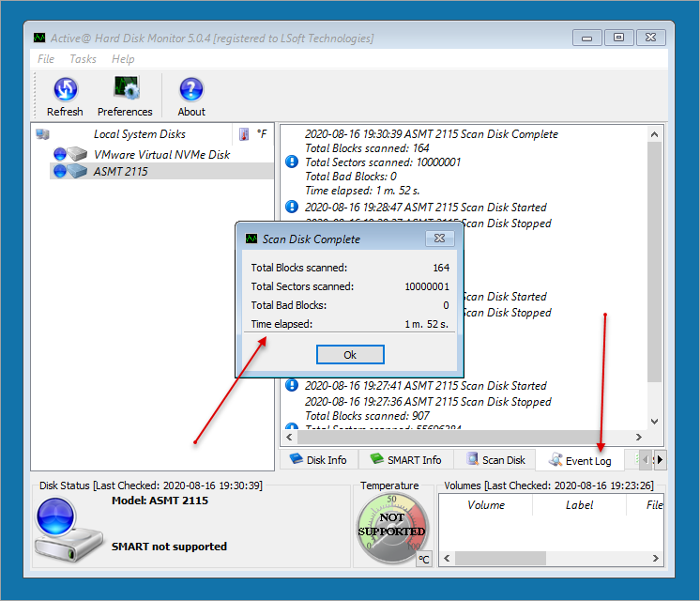Select the 19:27:36 Scan Disk Stopped entry
700x601 pixels.
[428, 402]
